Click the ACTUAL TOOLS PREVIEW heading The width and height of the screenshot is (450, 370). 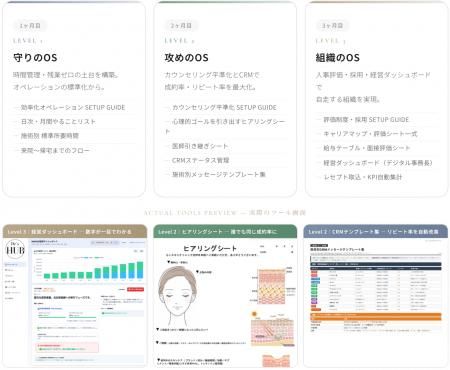[225, 213]
